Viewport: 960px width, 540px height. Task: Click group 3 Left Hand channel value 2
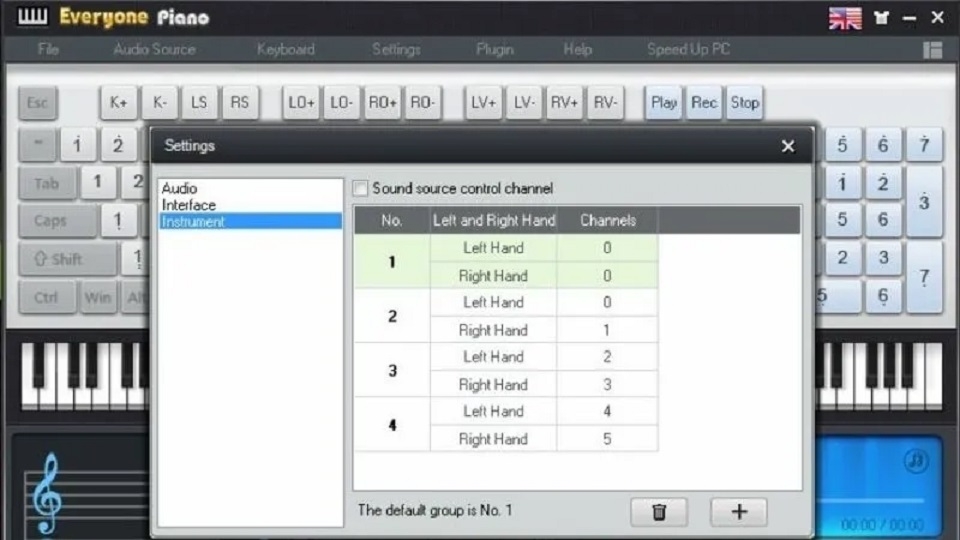coord(607,357)
